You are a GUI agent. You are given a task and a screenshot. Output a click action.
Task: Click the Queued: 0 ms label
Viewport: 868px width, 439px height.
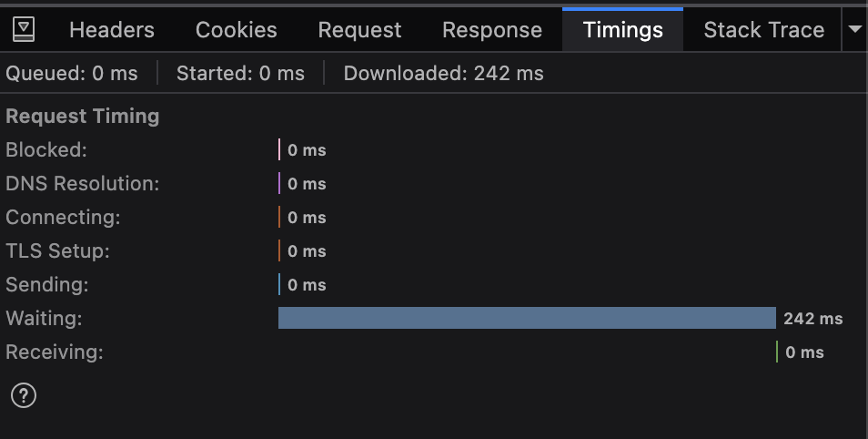[x=72, y=74]
